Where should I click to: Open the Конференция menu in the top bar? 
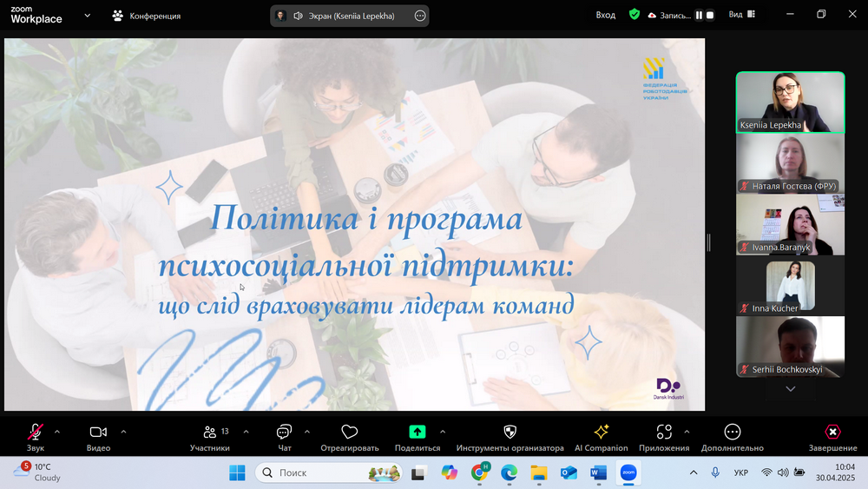[x=146, y=16]
